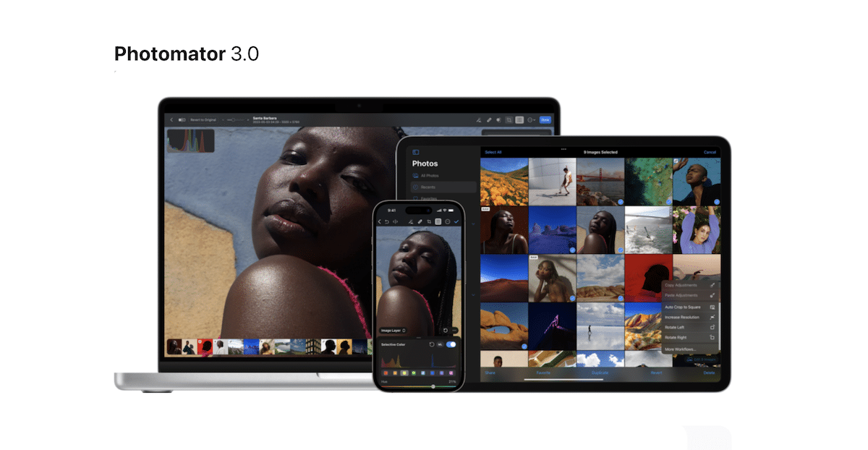Deselect the rock arch photo on the iPad

[x=503, y=326]
